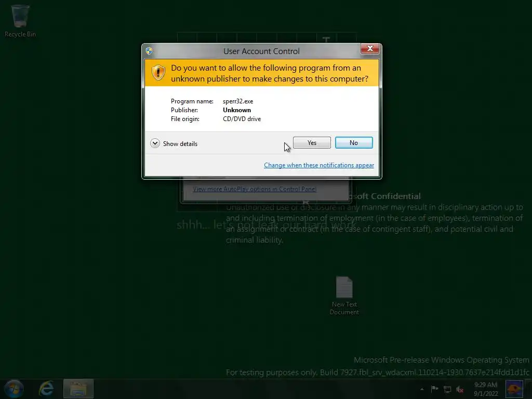Click muted volume tray icon

[x=460, y=390]
